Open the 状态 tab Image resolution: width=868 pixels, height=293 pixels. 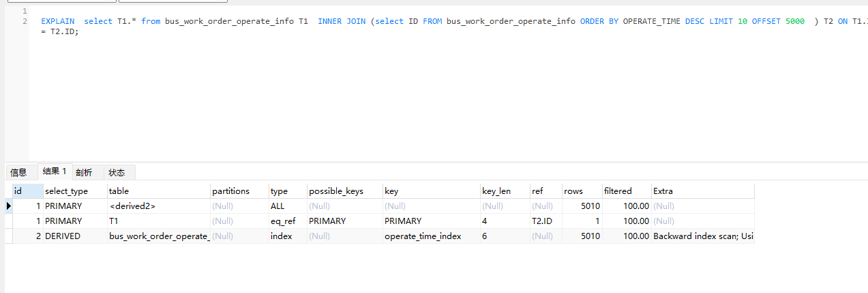tap(117, 173)
